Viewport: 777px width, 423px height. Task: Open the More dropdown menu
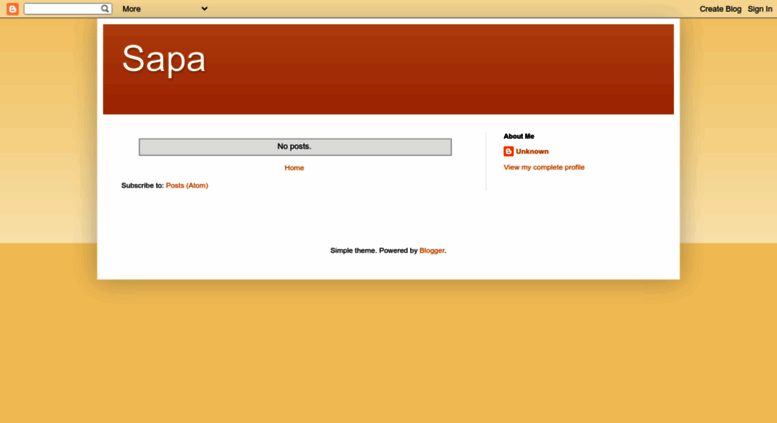(x=165, y=9)
